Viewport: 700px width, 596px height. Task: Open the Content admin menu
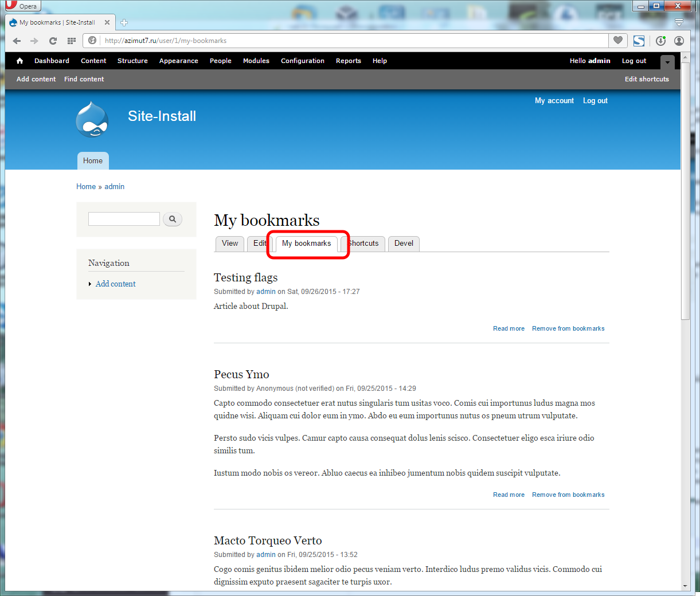[x=93, y=61]
